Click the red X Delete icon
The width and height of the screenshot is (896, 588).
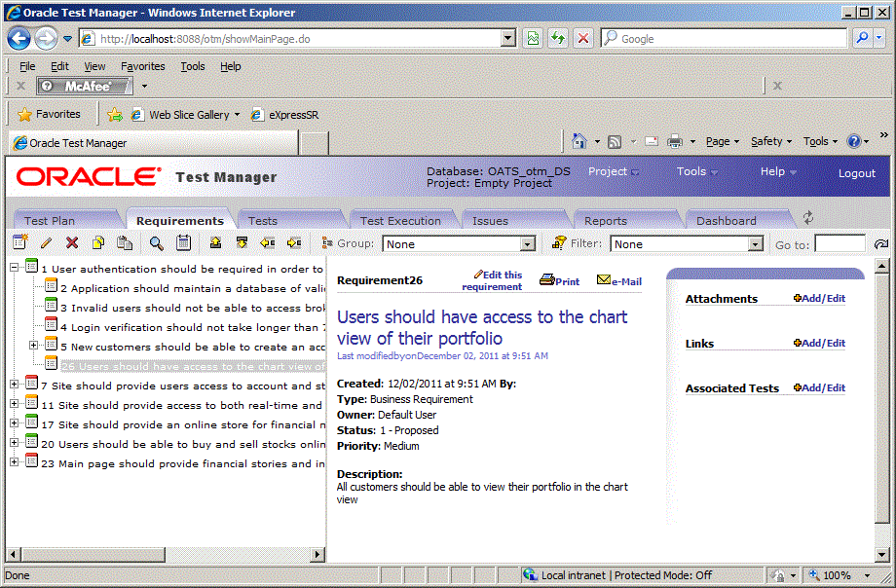click(x=72, y=242)
